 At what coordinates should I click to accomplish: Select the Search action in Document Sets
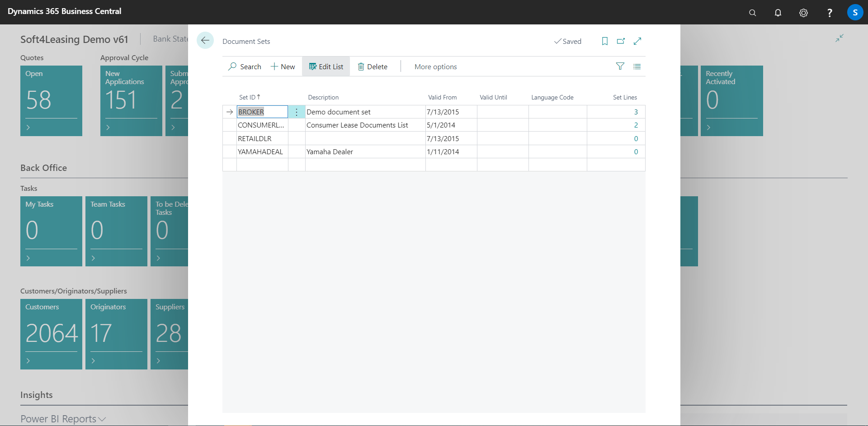point(245,66)
